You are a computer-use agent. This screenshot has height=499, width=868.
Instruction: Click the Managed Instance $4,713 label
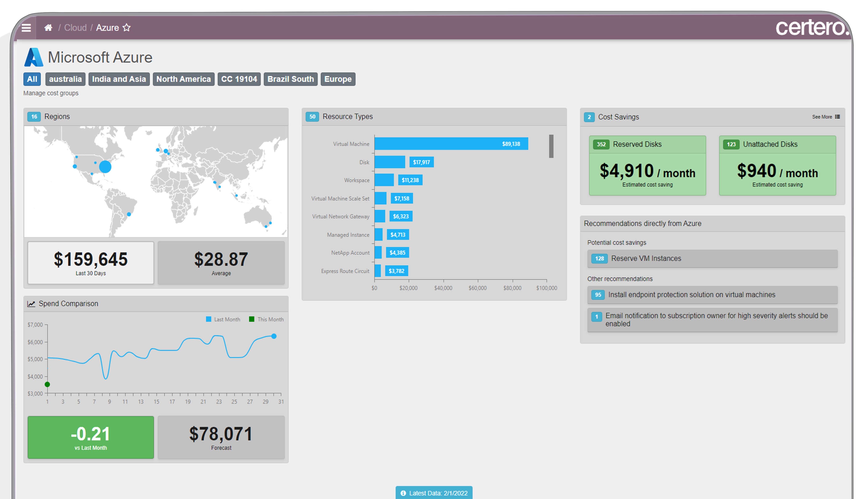pyautogui.click(x=398, y=235)
